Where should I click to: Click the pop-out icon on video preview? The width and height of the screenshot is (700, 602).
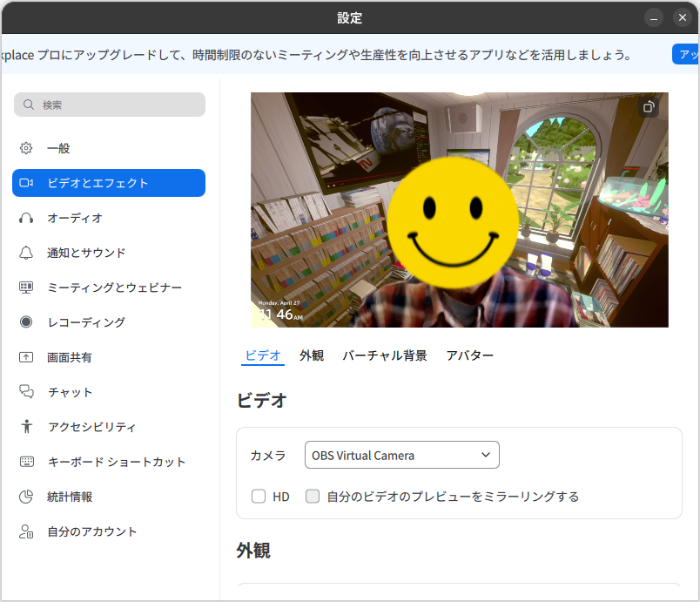(648, 107)
